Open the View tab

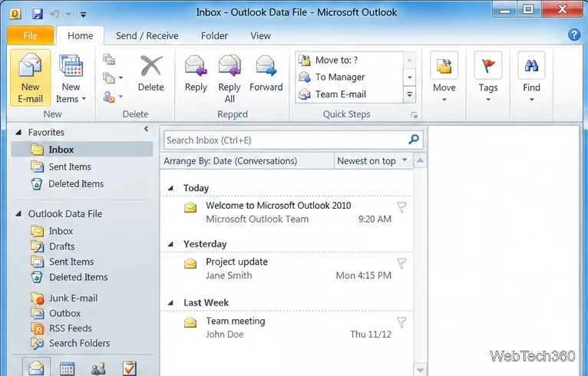[260, 35]
